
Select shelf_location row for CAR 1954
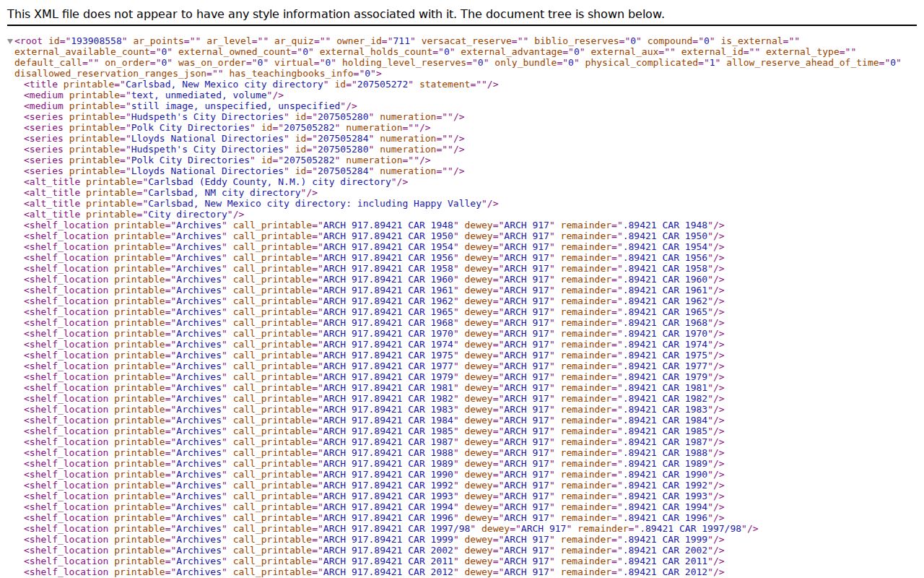pos(374,247)
